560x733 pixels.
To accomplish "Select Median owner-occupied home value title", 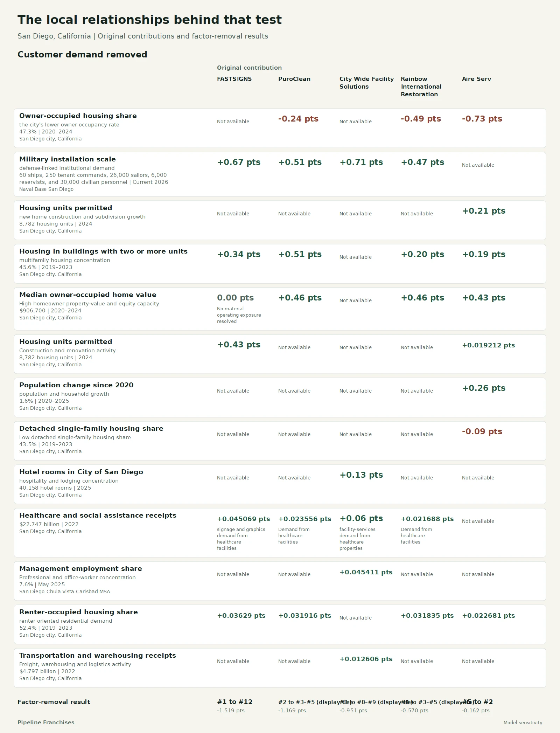I will coord(88,295).
